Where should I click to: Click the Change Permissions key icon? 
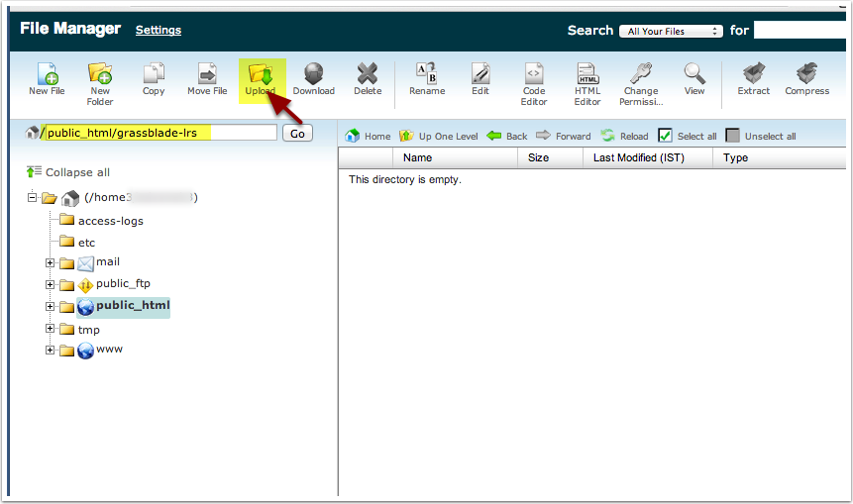(x=640, y=74)
